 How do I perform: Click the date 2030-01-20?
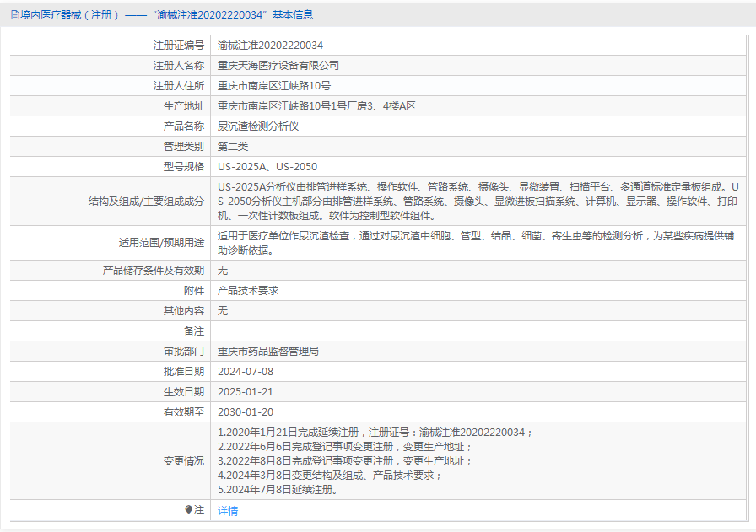[246, 412]
